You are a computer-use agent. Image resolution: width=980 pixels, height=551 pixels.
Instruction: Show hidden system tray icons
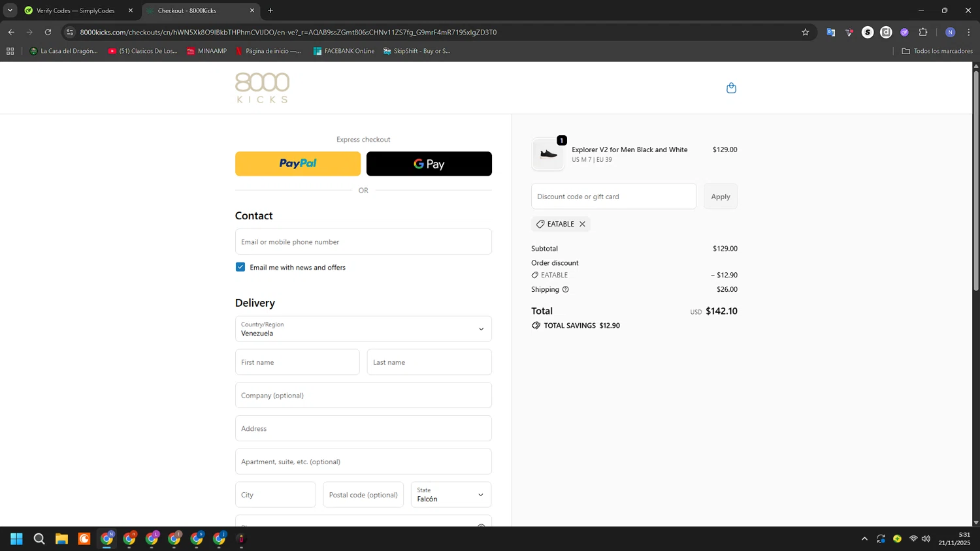click(864, 539)
